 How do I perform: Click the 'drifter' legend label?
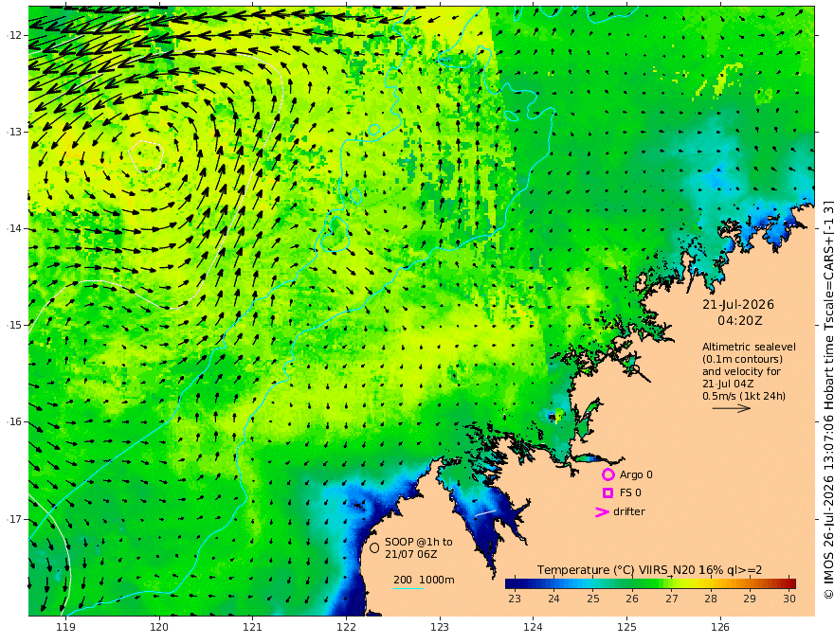click(x=629, y=511)
